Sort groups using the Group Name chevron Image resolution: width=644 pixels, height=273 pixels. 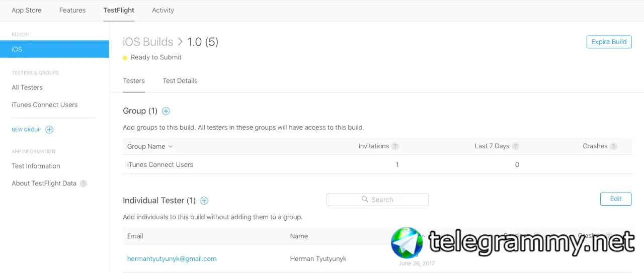tap(171, 147)
